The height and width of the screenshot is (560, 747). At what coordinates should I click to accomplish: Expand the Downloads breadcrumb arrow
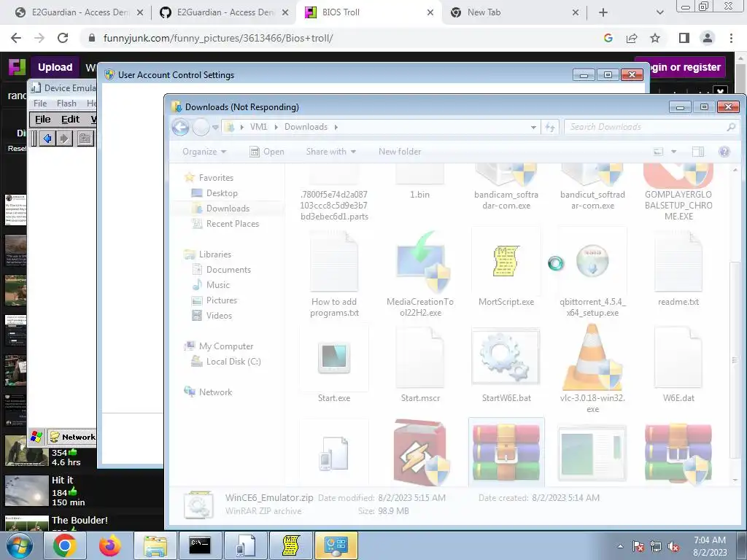click(x=336, y=127)
